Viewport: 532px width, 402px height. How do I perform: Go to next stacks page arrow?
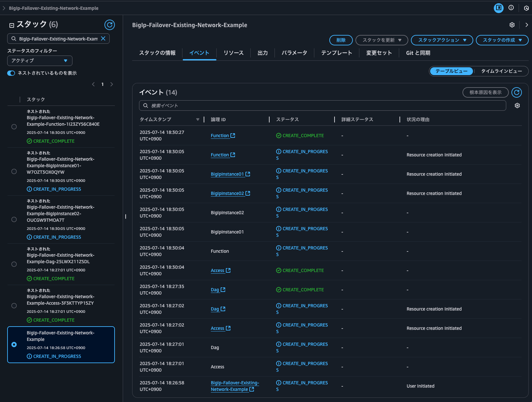click(112, 84)
